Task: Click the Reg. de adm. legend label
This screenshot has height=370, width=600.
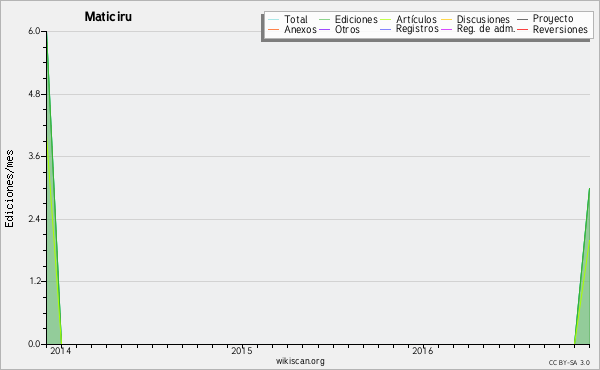Action: point(486,29)
